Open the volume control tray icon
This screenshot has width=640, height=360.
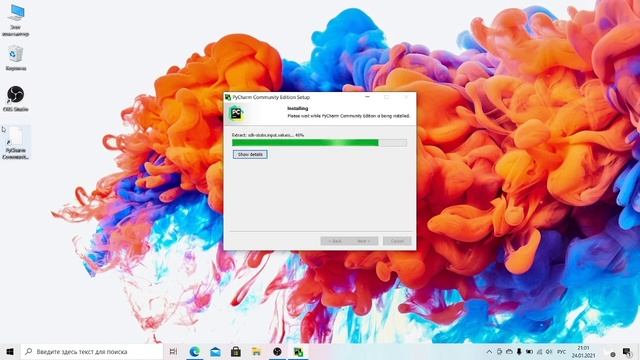coord(549,351)
